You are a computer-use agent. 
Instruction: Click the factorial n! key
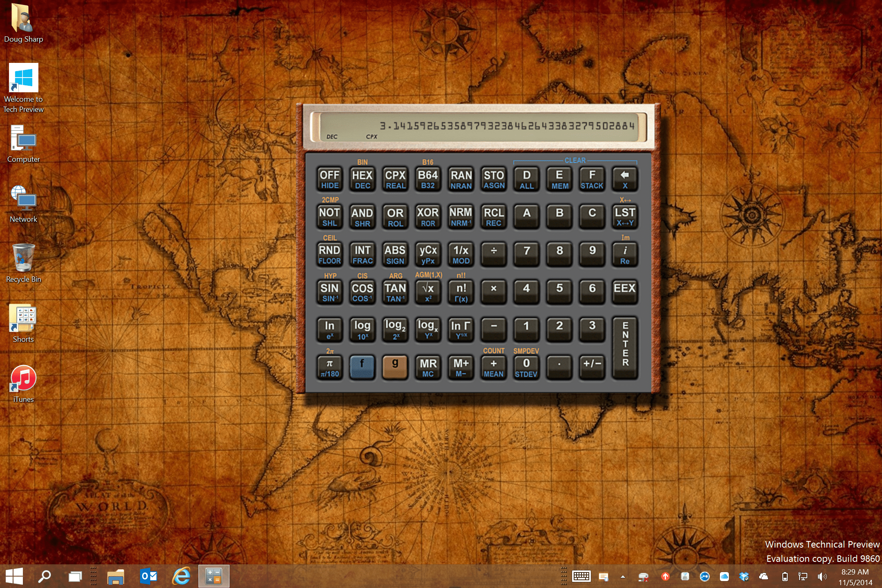(x=461, y=292)
